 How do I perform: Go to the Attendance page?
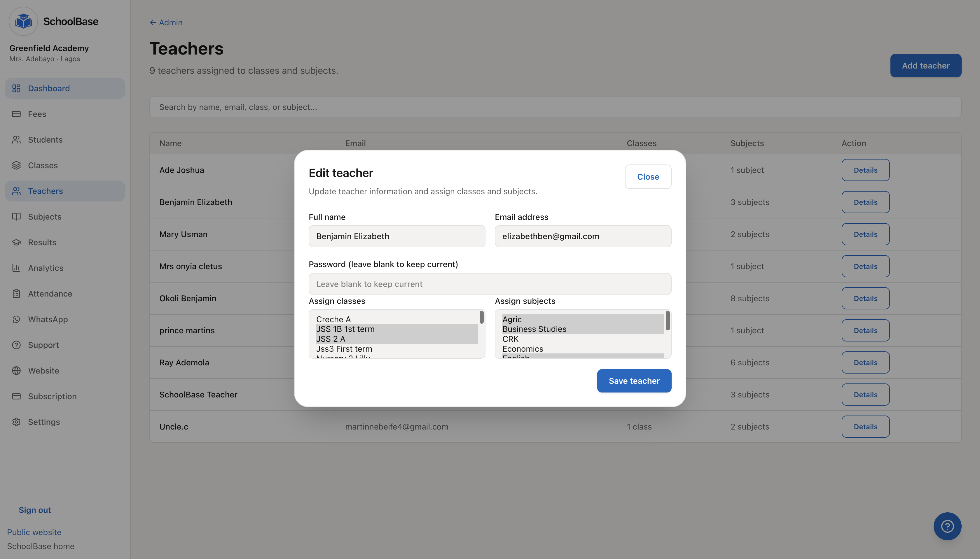click(x=65, y=294)
